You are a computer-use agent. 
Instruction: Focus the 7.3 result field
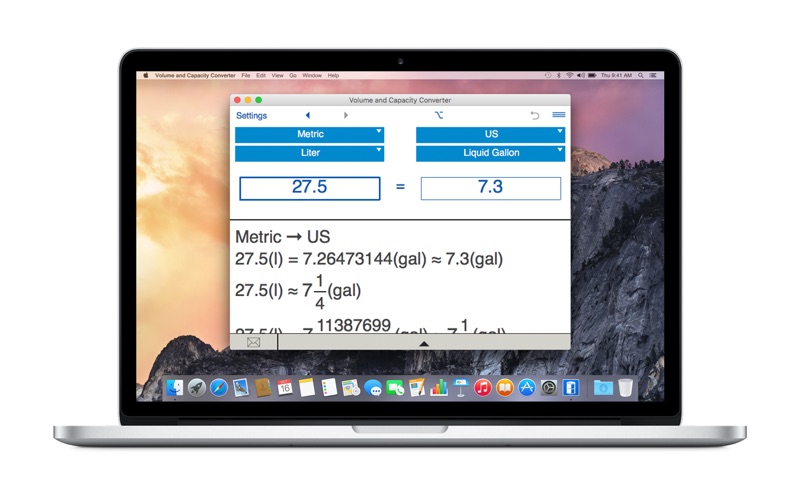coord(490,188)
